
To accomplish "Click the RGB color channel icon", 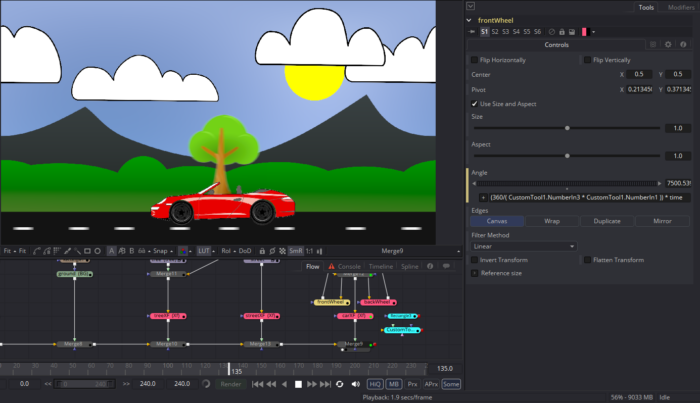I will (x=183, y=251).
